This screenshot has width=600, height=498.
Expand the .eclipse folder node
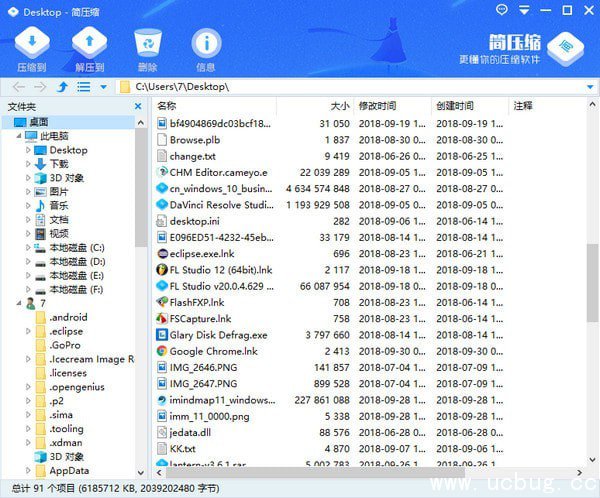pos(28,331)
